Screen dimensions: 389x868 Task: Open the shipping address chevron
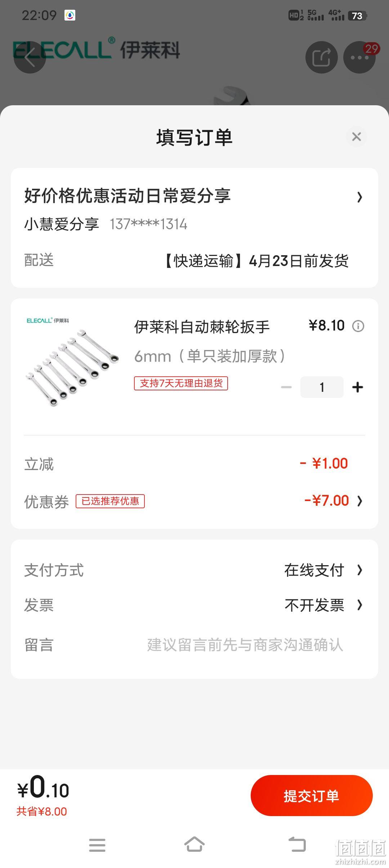(359, 197)
